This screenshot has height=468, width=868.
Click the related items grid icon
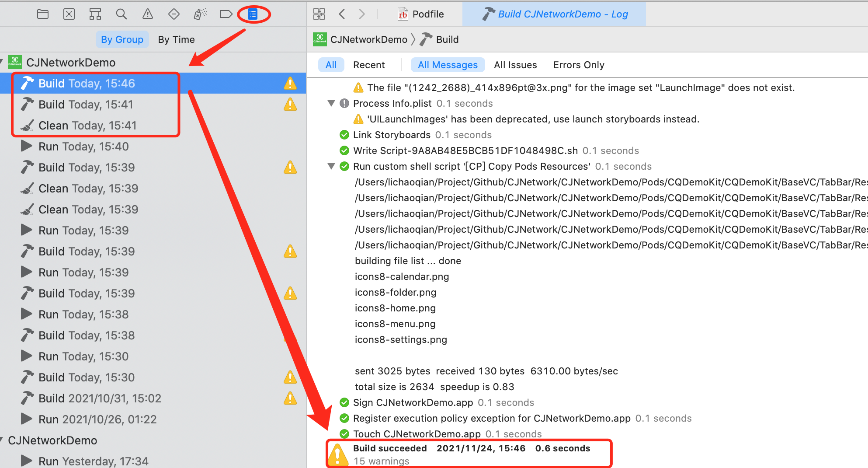[319, 14]
